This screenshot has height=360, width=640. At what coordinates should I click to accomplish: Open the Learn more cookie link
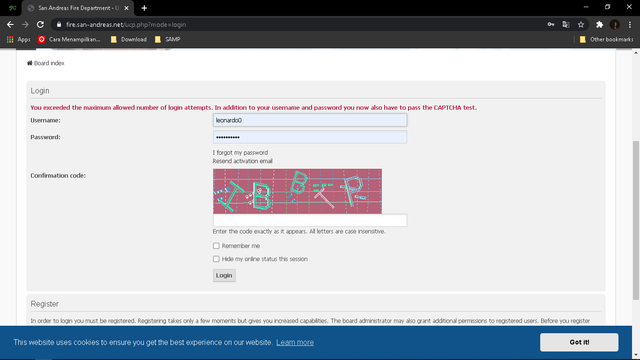pos(295,342)
